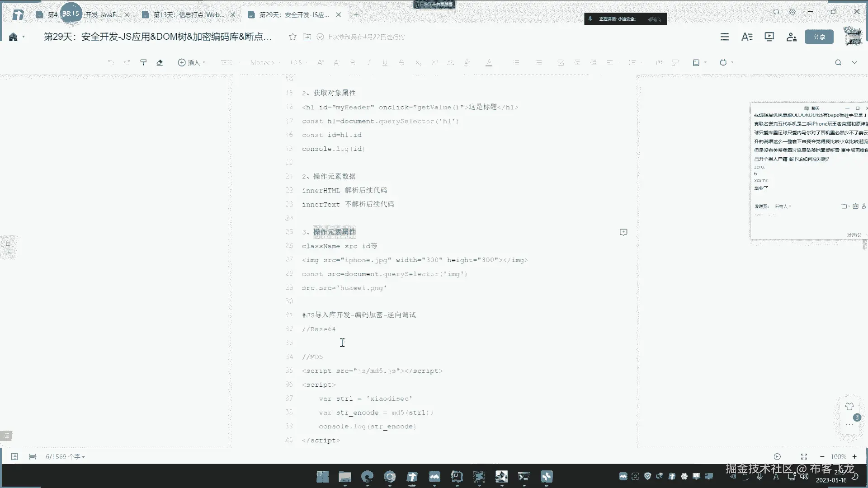Collapse the toolbar with chevron

tap(854, 62)
